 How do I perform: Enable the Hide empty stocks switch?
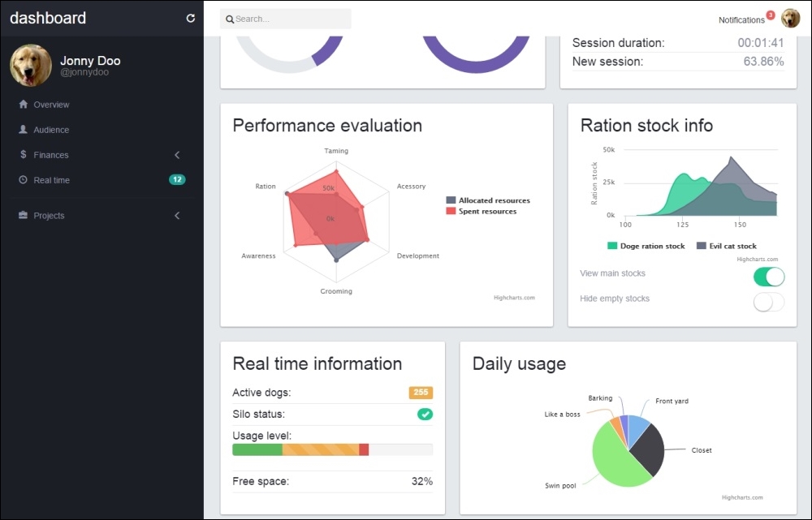tap(768, 302)
